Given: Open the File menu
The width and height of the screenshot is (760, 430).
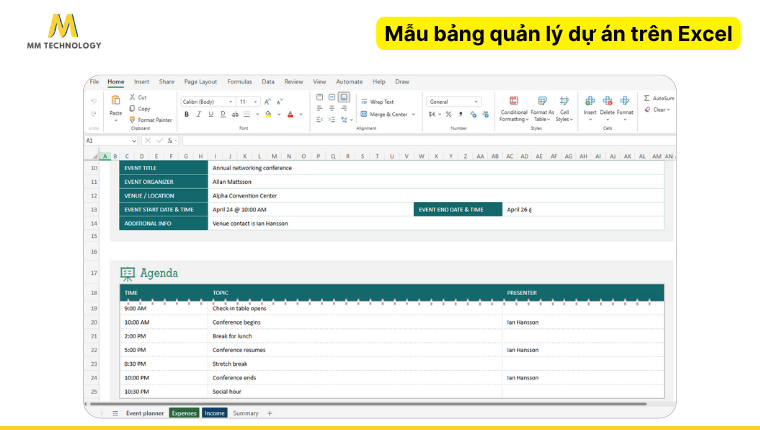Looking at the screenshot, I should pyautogui.click(x=94, y=81).
